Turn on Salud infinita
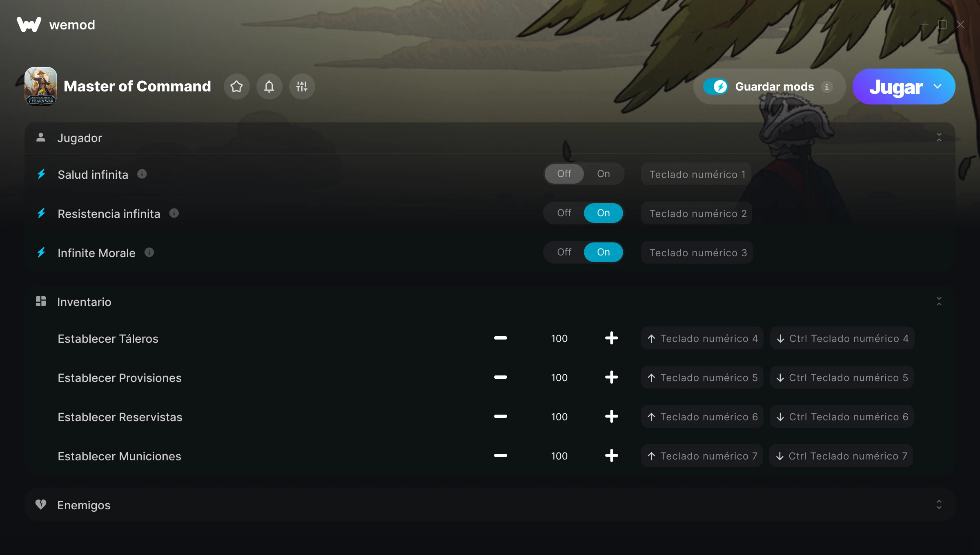The width and height of the screenshot is (980, 555). click(x=603, y=174)
